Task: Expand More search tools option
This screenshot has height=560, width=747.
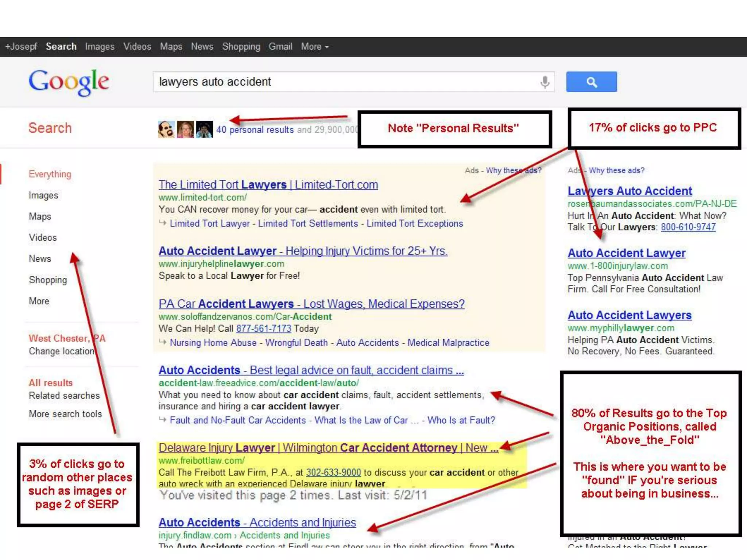Action: (65, 414)
